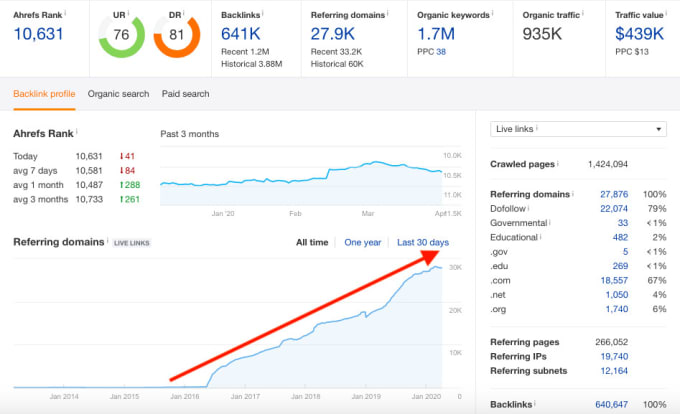This screenshot has height=414, width=680.
Task: Open .edu 269 domains count
Action: 620,266
